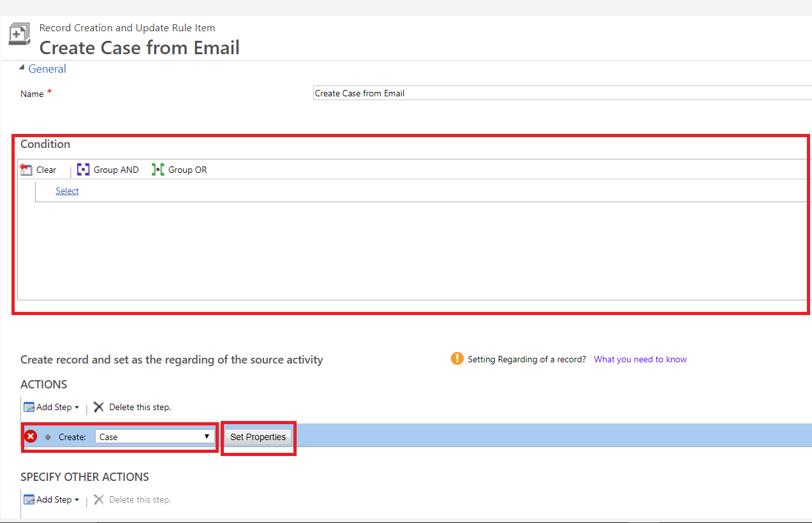Click the Record Creation rule item header icon
The width and height of the screenshot is (812, 523).
coord(19,34)
